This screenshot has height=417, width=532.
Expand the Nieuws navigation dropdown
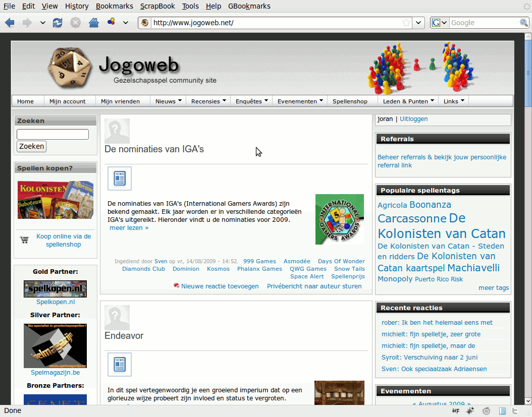pyautogui.click(x=180, y=100)
